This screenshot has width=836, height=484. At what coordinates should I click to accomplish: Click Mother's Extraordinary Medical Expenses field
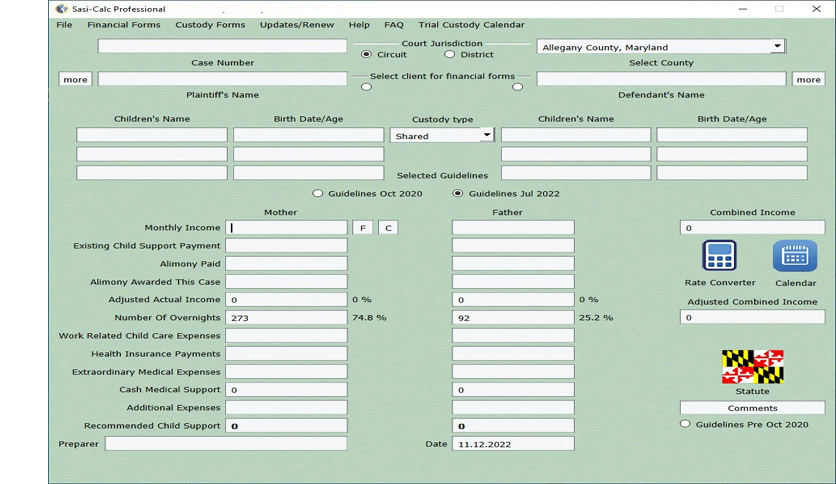pyautogui.click(x=286, y=372)
